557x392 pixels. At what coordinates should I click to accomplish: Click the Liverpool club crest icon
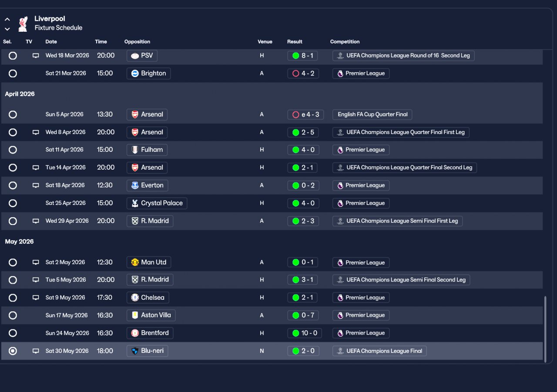click(23, 23)
